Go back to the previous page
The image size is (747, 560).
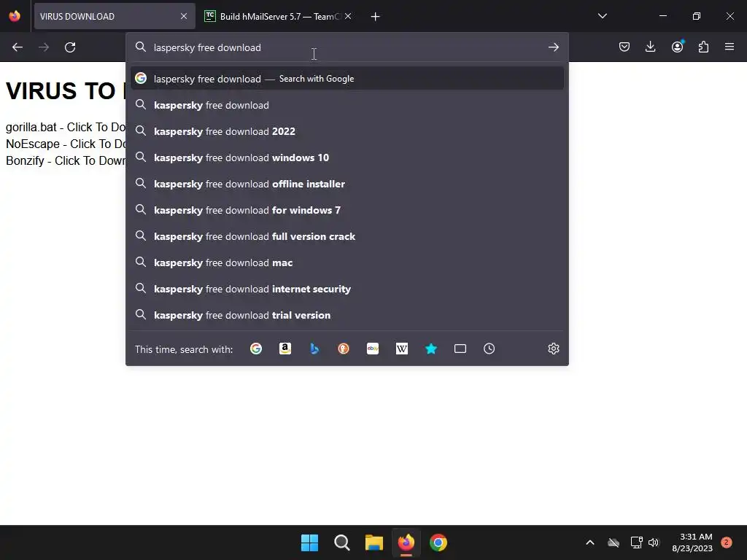(x=18, y=47)
